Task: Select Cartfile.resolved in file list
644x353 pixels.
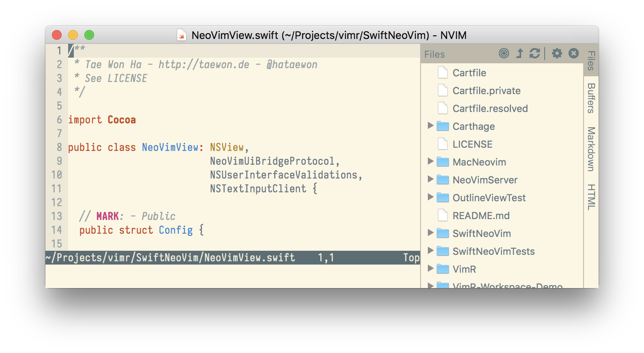Action: coord(490,109)
